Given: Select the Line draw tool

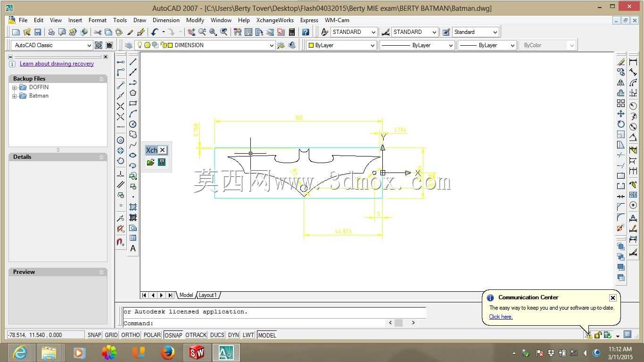Looking at the screenshot, I should [x=133, y=62].
